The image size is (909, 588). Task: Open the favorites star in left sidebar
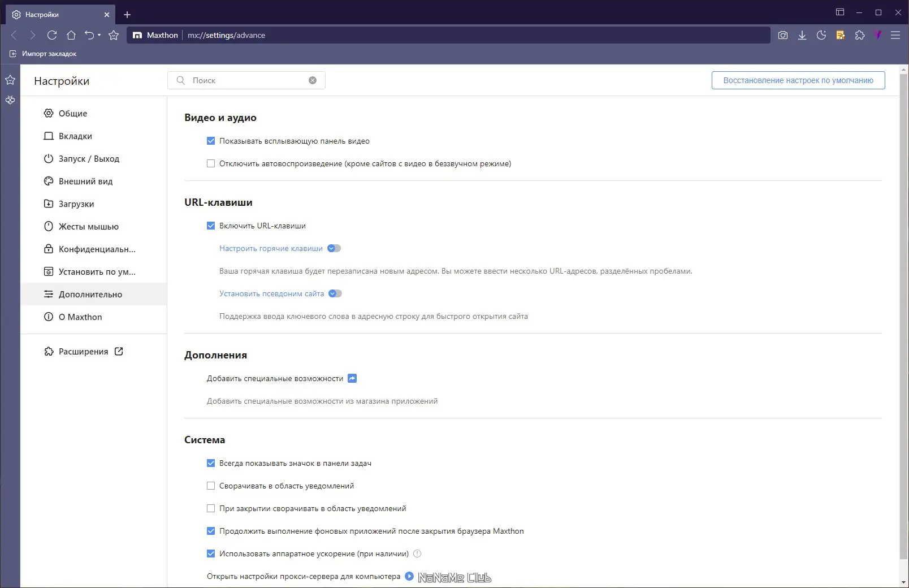tap(10, 80)
